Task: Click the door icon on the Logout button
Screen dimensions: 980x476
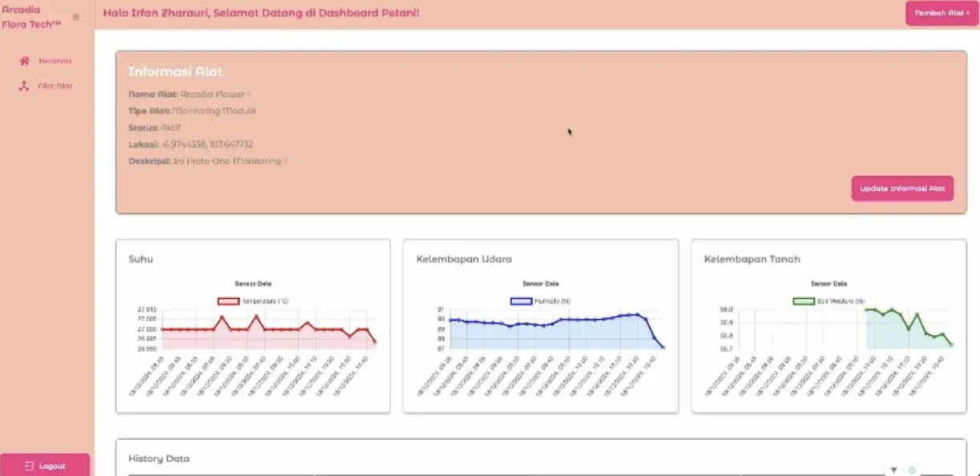Action: [x=30, y=466]
